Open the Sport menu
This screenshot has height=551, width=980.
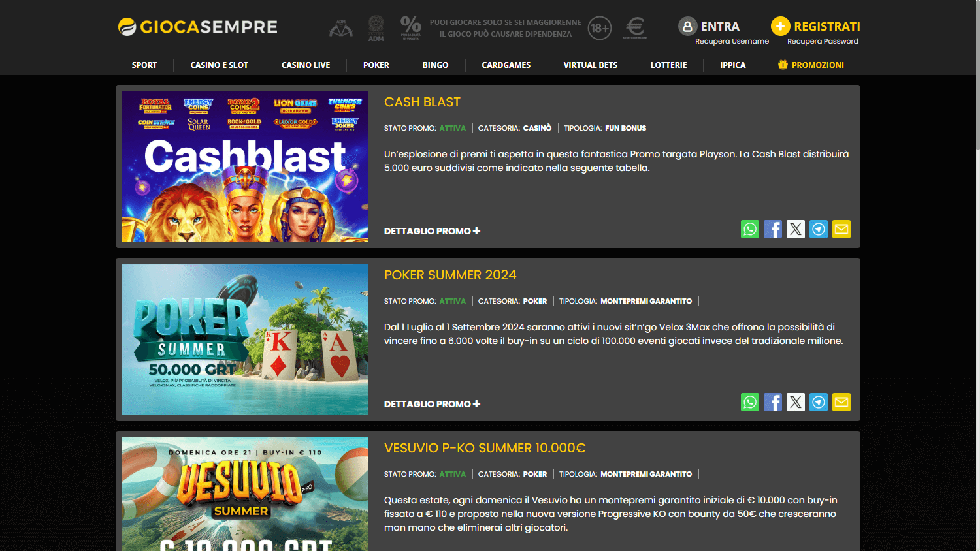pyautogui.click(x=144, y=65)
